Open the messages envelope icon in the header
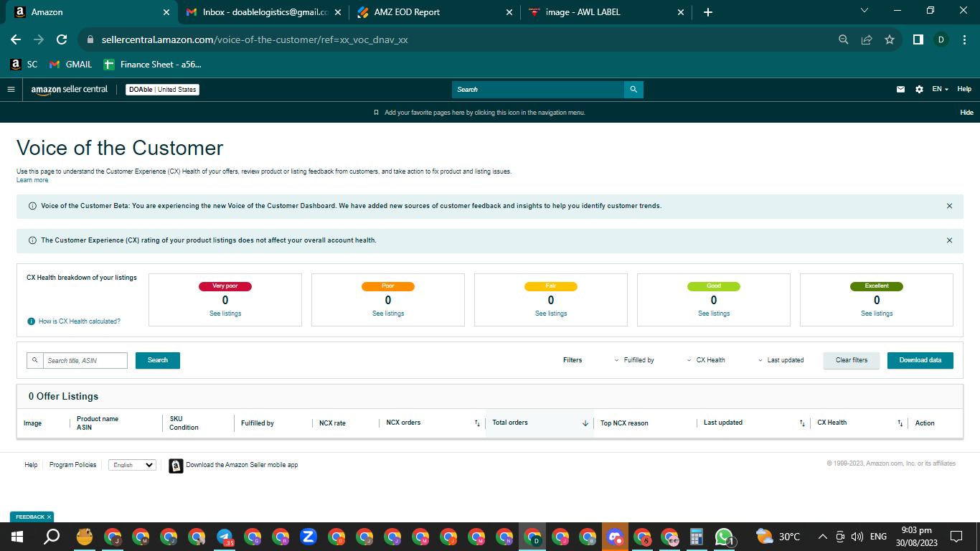 coord(900,90)
